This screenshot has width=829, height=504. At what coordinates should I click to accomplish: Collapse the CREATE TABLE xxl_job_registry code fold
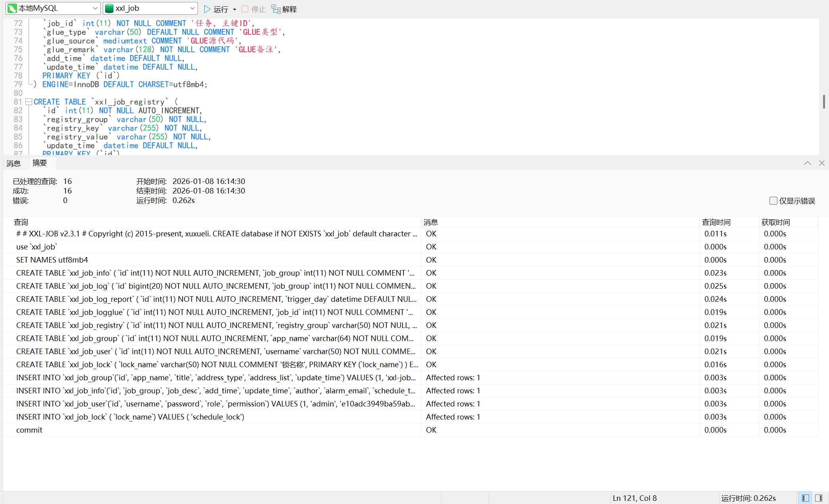(x=29, y=102)
